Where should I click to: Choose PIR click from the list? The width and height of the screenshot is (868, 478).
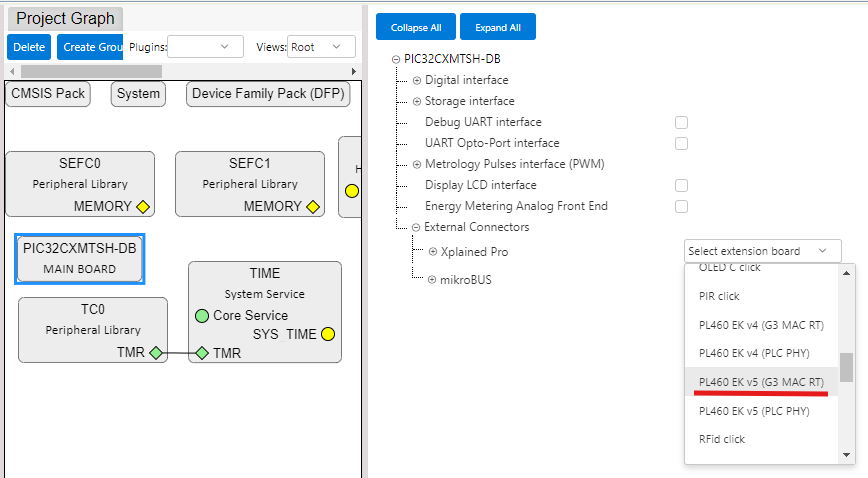pyautogui.click(x=719, y=296)
